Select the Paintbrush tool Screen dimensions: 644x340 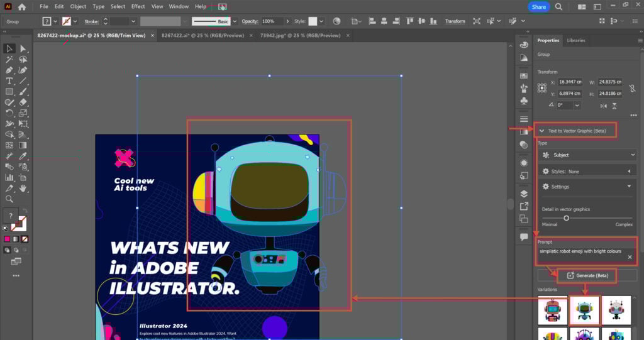[x=23, y=92]
